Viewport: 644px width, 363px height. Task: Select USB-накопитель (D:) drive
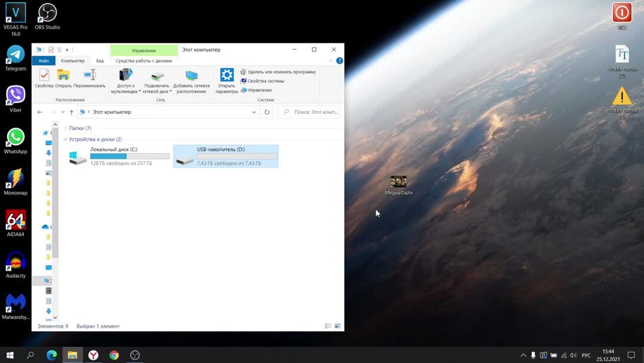(x=225, y=156)
